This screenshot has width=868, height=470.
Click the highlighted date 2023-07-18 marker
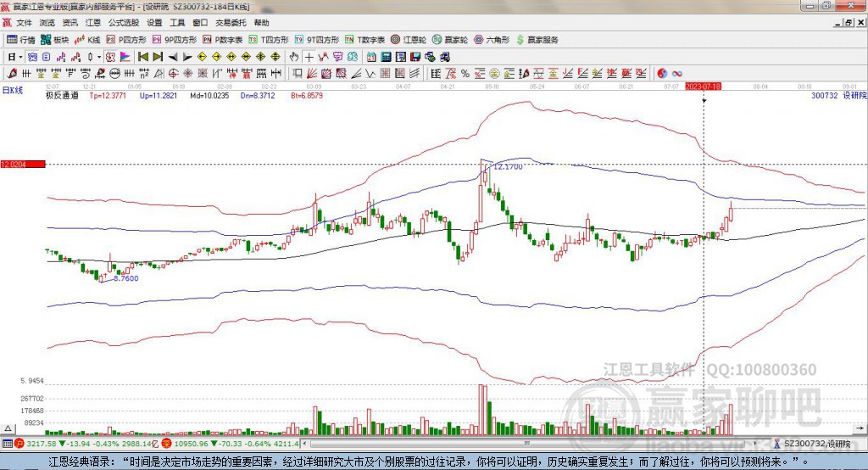pyautogui.click(x=703, y=87)
